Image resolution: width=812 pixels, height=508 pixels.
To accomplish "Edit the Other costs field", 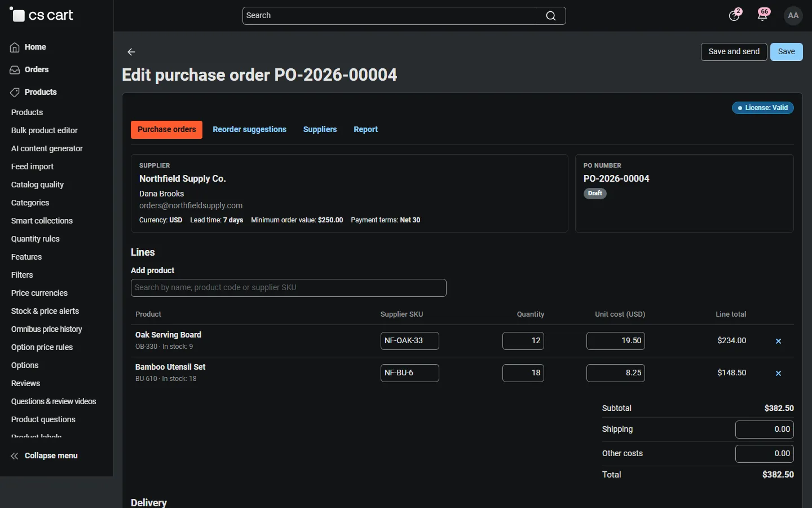I will pos(765,454).
